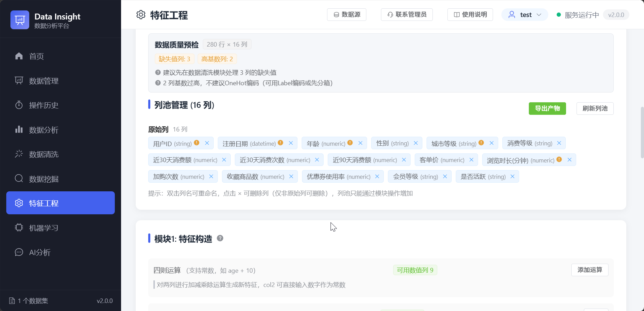Remove the 近30天消费额 column tag

click(224, 160)
